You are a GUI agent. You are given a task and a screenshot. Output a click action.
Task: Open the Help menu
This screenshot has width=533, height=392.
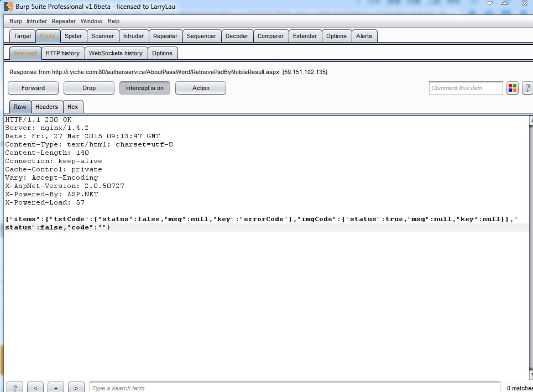(113, 21)
